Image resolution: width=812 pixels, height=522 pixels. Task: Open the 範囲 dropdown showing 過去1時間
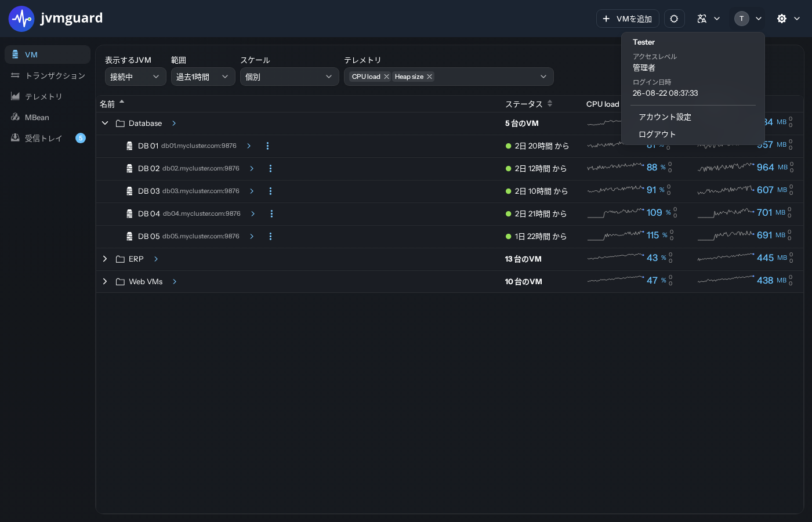203,77
